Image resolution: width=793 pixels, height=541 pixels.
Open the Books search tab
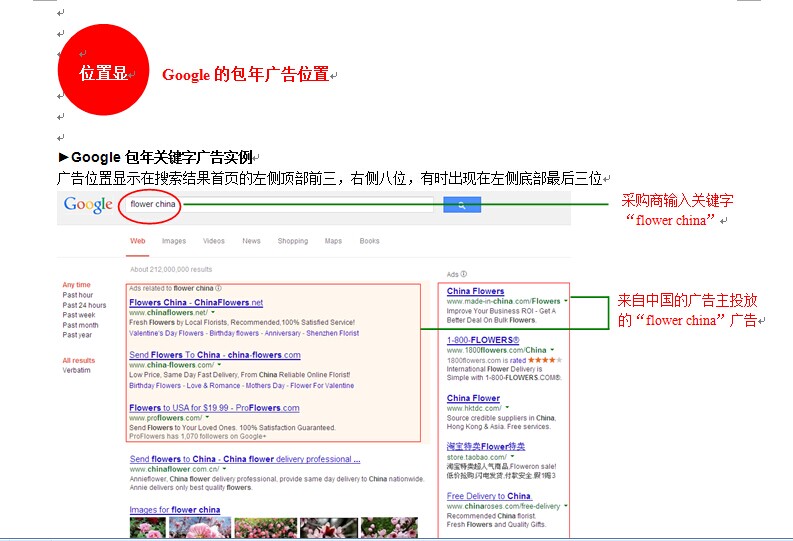click(369, 241)
